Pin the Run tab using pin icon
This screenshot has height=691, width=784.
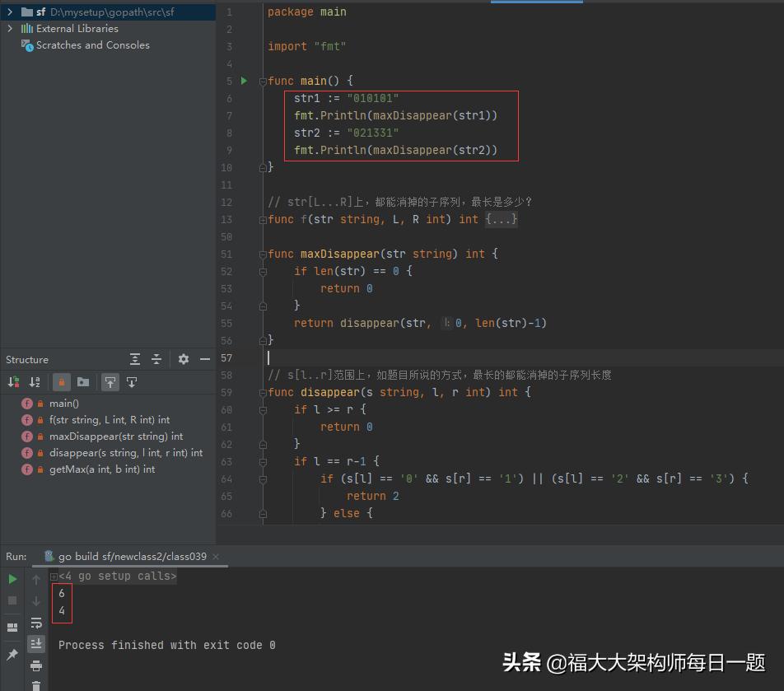12,654
